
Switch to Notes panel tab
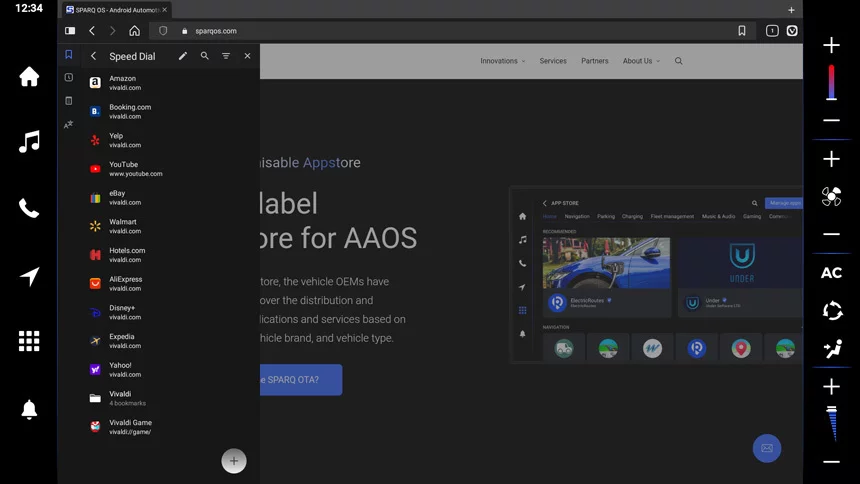click(69, 100)
